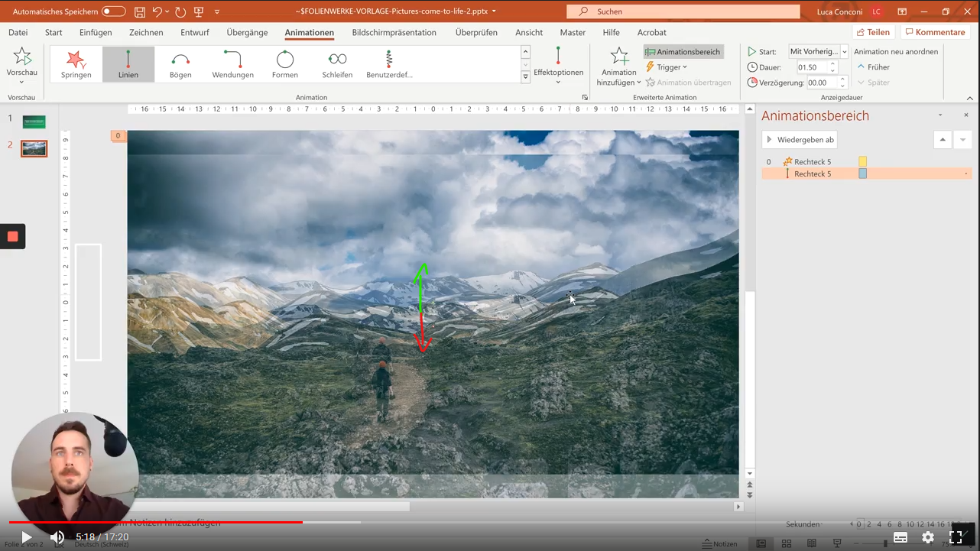Apply the Schleifen motion path
980x551 pixels.
(x=337, y=64)
